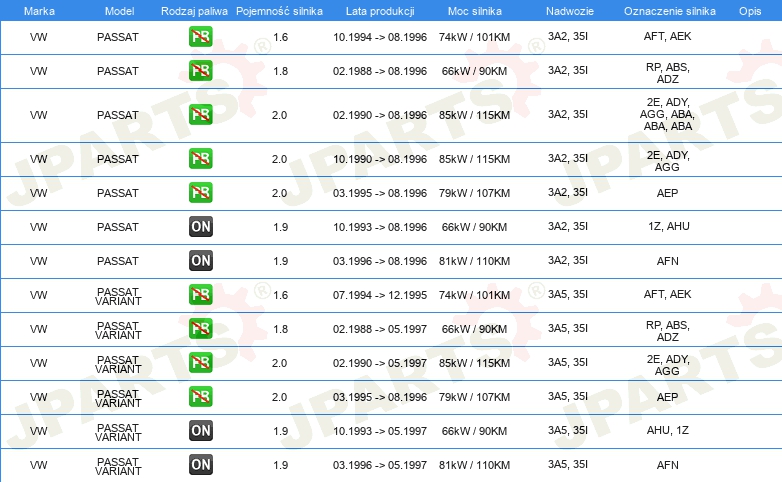Click ON diesel icon in Passat Variant AHU, 1Z row
This screenshot has height=482, width=782.
[x=200, y=431]
